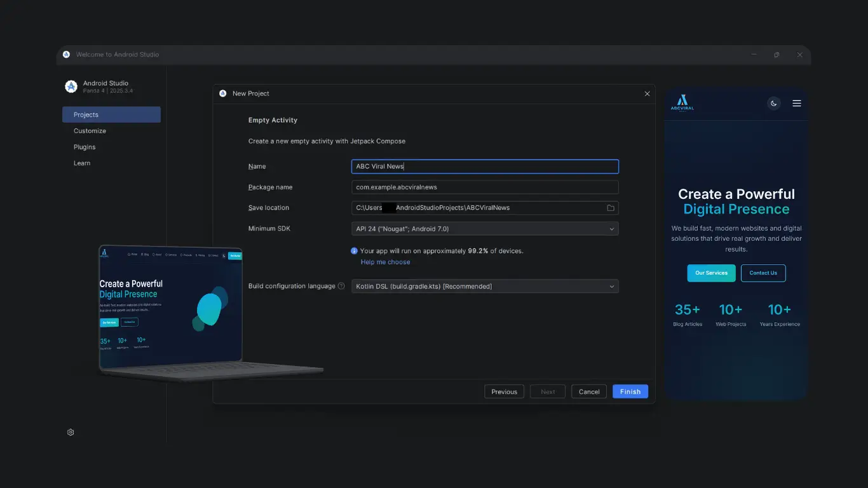Click the disabled Next button
The width and height of the screenshot is (868, 488).
(548, 391)
